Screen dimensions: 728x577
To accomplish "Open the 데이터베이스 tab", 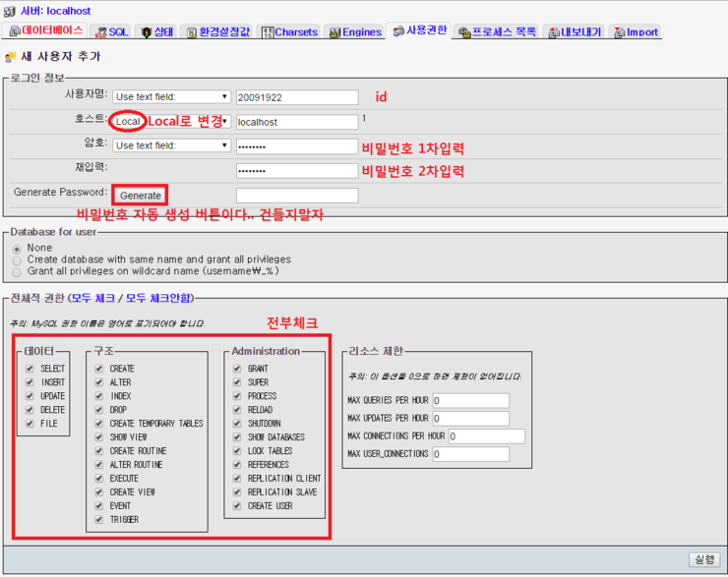I will pos(46,30).
